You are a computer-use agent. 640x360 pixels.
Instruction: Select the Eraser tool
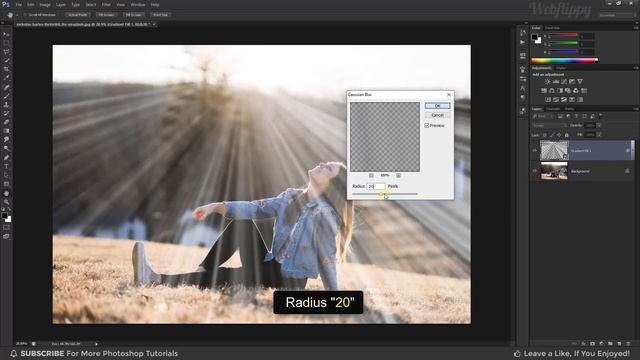(6, 122)
